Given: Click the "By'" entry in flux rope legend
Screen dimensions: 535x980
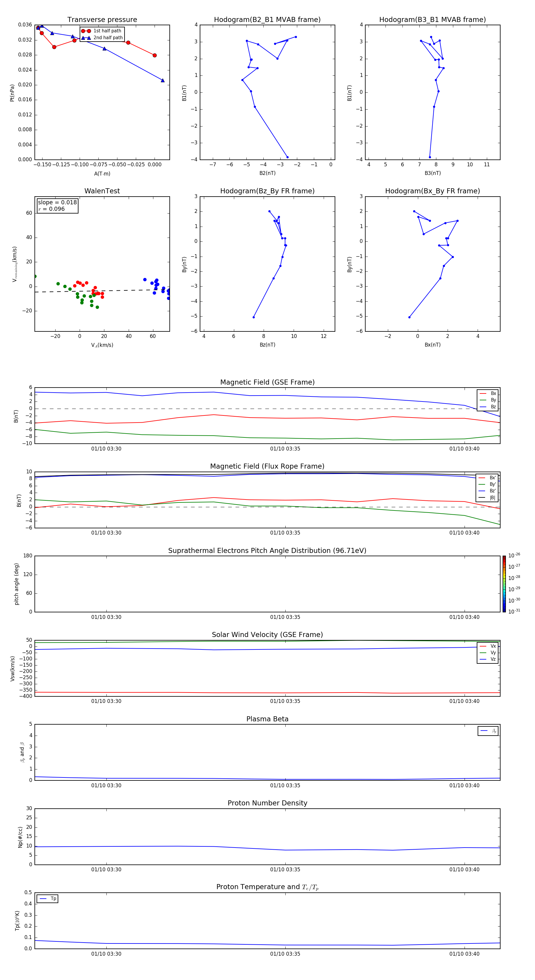Looking at the screenshot, I should [x=487, y=484].
